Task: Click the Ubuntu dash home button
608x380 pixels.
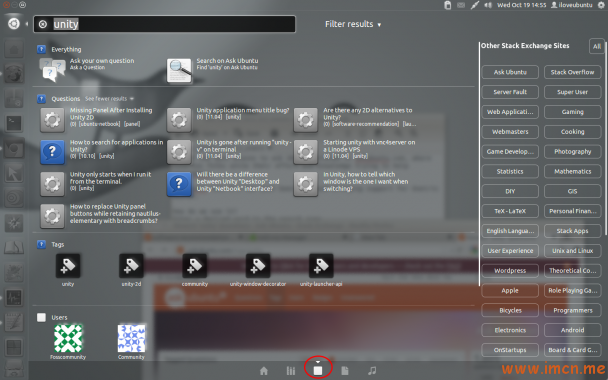Action: click(14, 24)
